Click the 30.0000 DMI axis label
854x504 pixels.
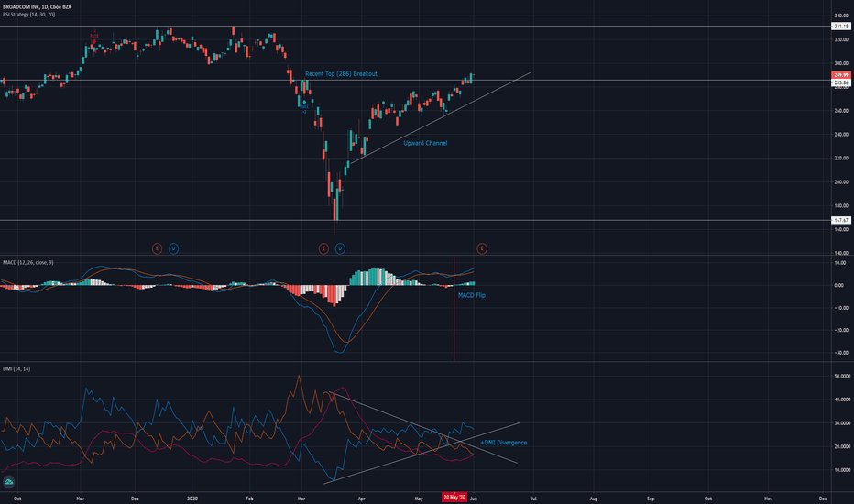pyautogui.click(x=843, y=422)
